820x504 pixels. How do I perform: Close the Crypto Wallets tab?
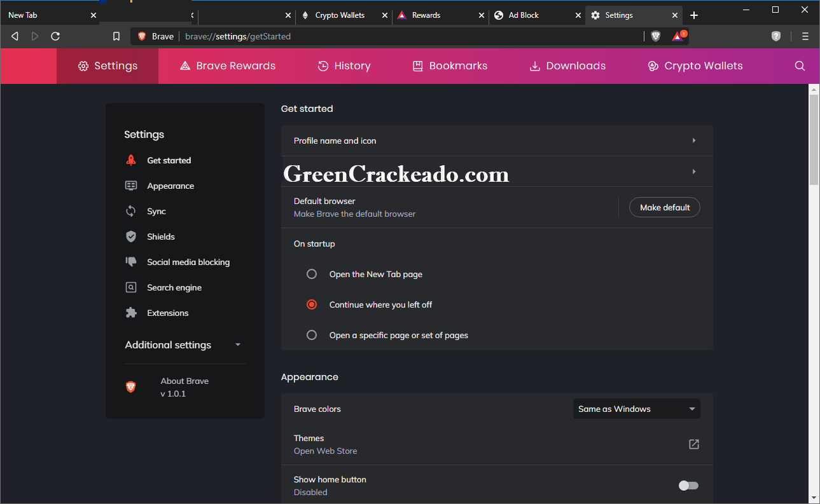point(384,15)
